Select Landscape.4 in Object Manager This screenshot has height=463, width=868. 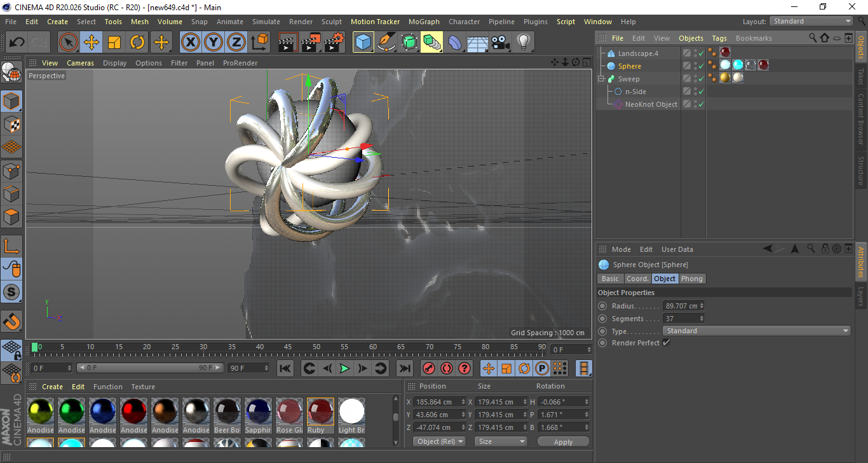[x=638, y=53]
